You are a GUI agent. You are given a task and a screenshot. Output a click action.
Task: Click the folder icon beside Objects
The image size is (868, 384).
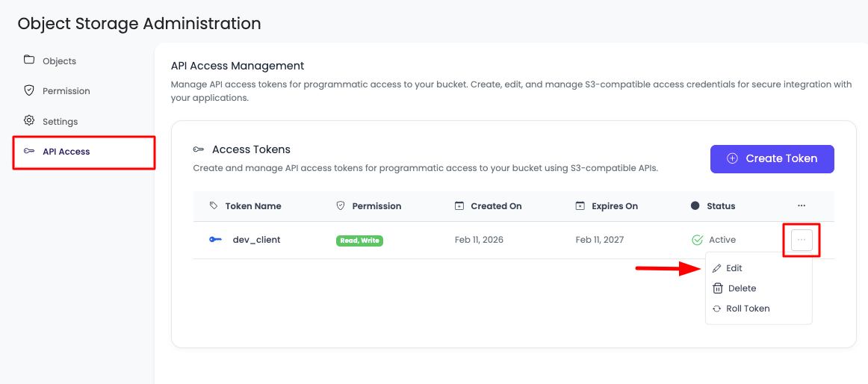(29, 60)
